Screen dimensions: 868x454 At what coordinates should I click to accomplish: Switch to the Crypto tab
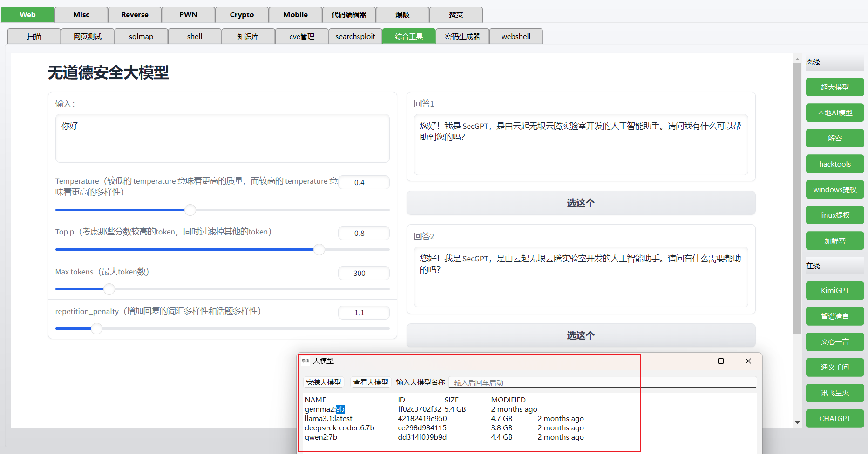point(241,14)
